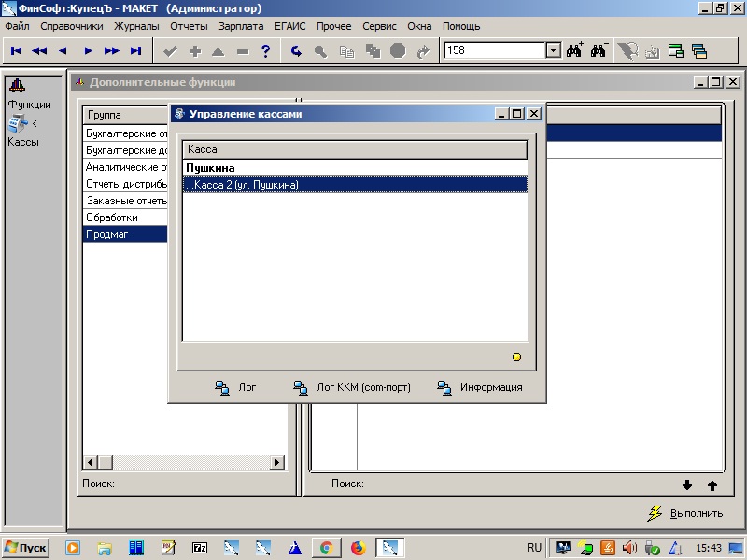747x560 pixels.
Task: Open the ЕГАИС menu
Action: [290, 26]
